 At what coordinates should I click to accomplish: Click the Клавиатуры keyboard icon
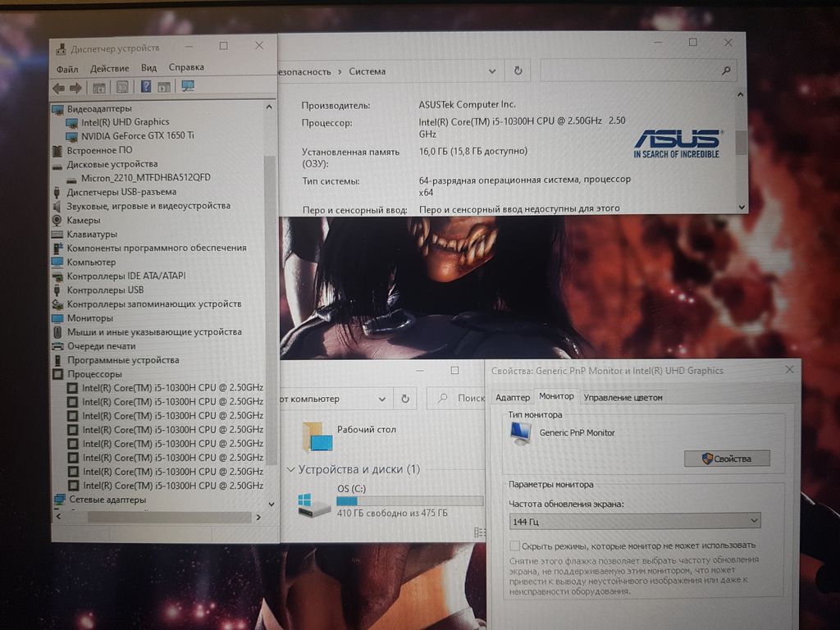pos(57,234)
